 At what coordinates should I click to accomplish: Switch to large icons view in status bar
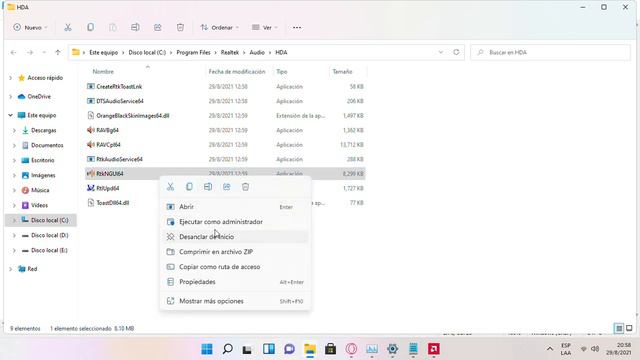click(629, 328)
